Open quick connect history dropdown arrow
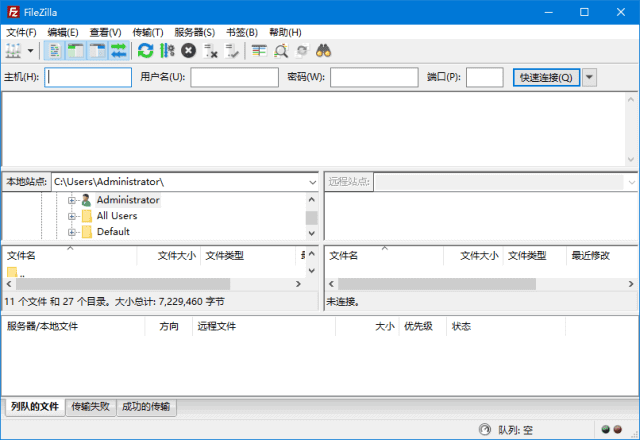Viewport: 640px width, 440px height. click(589, 77)
